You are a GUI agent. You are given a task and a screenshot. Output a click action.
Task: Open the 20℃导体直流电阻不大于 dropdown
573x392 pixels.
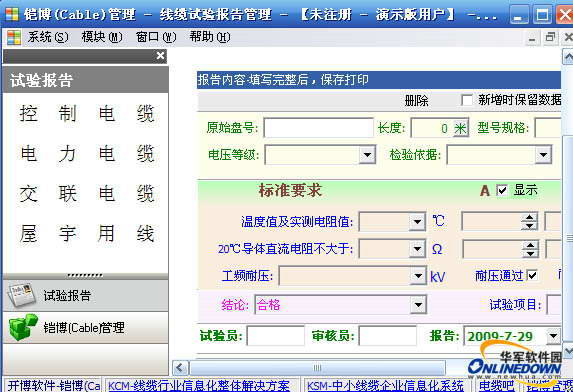pyautogui.click(x=417, y=249)
